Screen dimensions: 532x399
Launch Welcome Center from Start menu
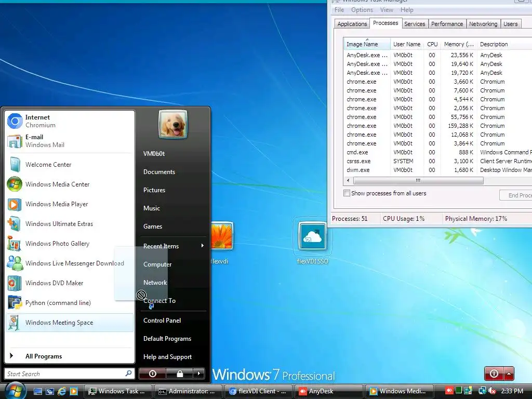(70, 165)
